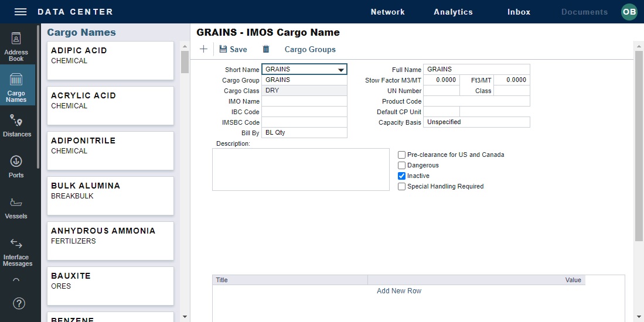Expand the Short Name dropdown arrow
Screen dimensions: 644x322
click(341, 70)
